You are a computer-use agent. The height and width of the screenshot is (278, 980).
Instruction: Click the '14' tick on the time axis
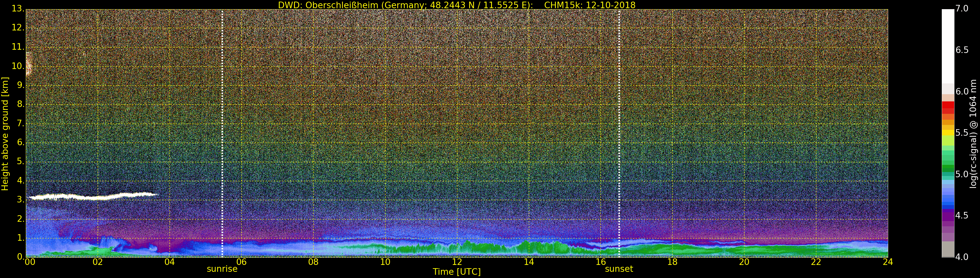coord(529,262)
